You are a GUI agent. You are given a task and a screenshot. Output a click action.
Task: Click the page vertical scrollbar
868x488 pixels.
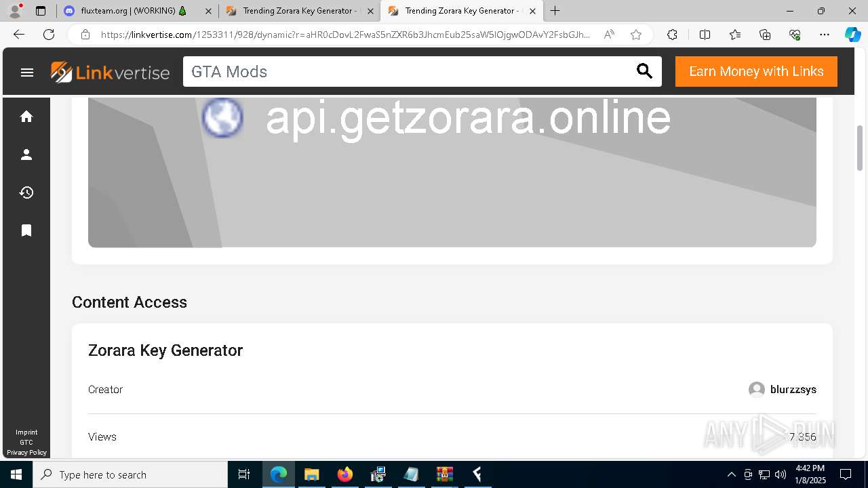coord(860,147)
